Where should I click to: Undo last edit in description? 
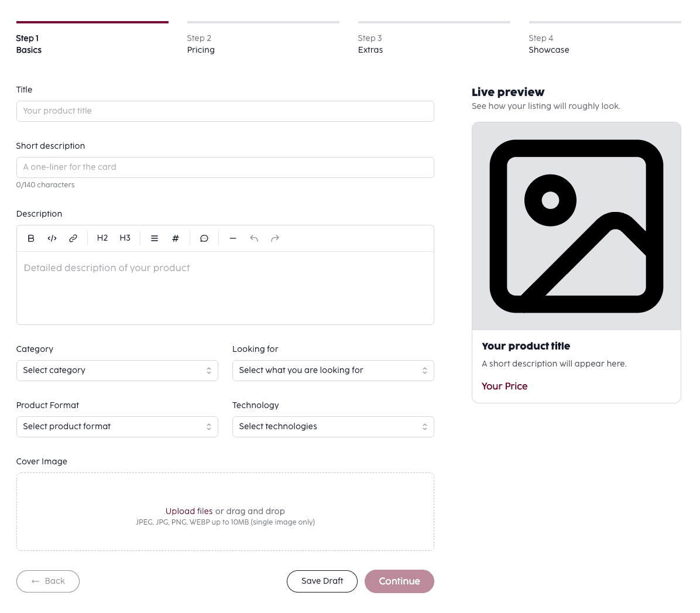pyautogui.click(x=254, y=238)
